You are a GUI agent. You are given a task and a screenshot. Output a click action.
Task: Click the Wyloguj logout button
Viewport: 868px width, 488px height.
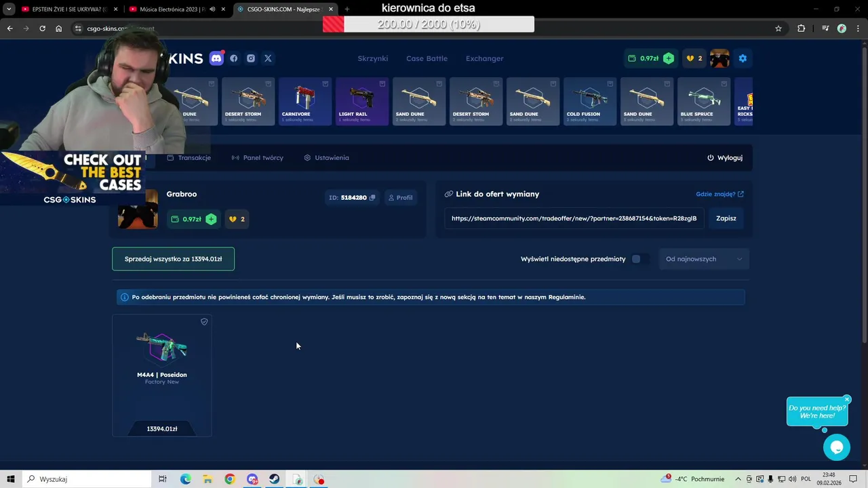click(725, 157)
